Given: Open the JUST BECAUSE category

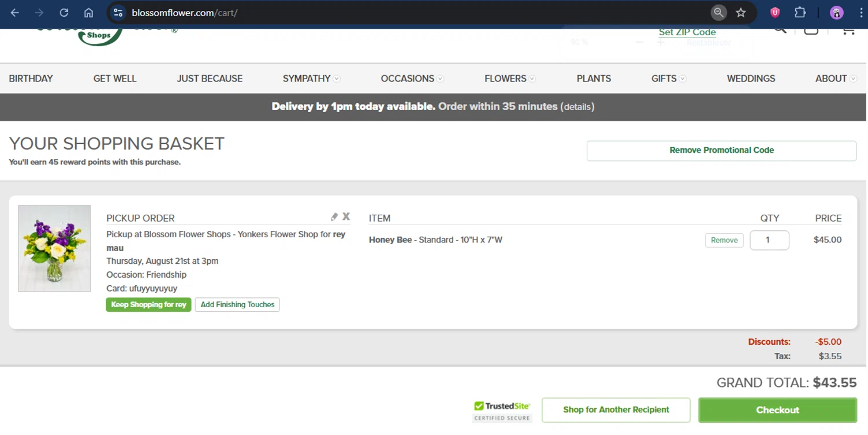Looking at the screenshot, I should (209, 78).
